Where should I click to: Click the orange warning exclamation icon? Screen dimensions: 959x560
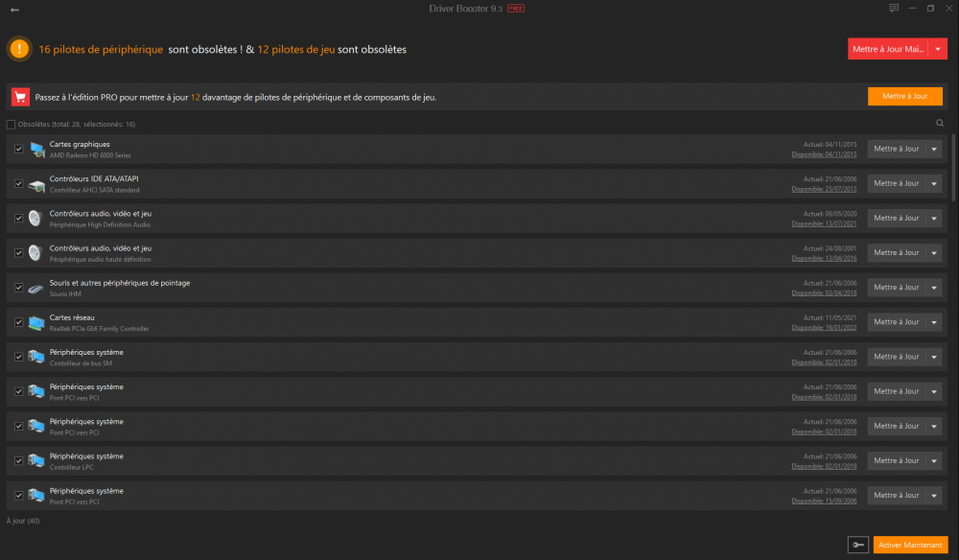pos(19,49)
